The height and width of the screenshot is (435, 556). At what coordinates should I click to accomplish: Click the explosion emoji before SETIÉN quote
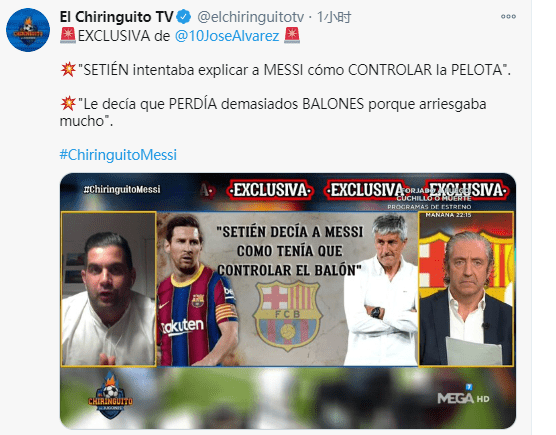68,69
